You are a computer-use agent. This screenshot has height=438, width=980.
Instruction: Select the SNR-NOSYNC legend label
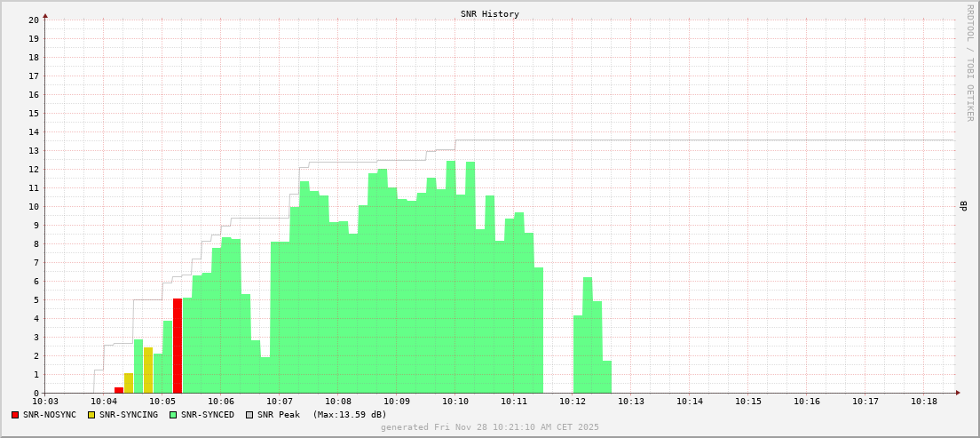click(50, 415)
